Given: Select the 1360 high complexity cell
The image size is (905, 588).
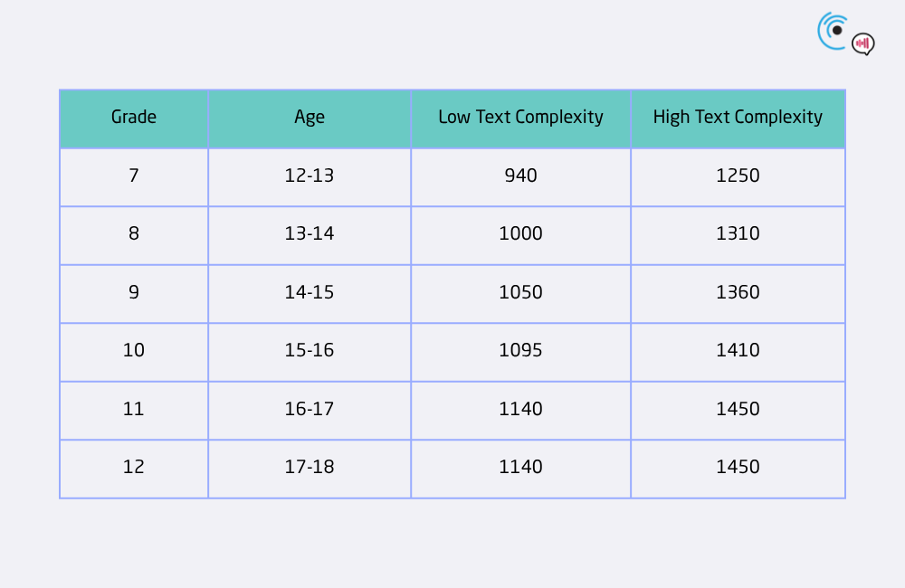Looking at the screenshot, I should pos(738,294).
